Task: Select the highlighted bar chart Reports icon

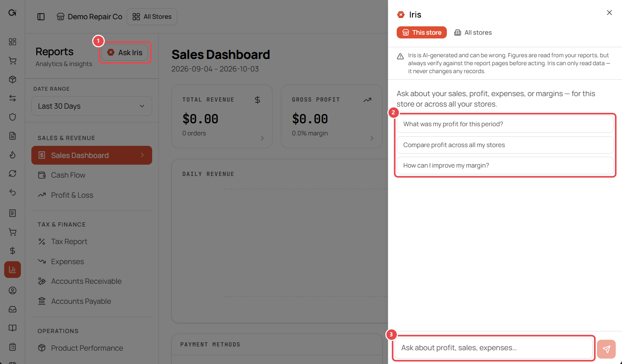Action: (x=13, y=270)
